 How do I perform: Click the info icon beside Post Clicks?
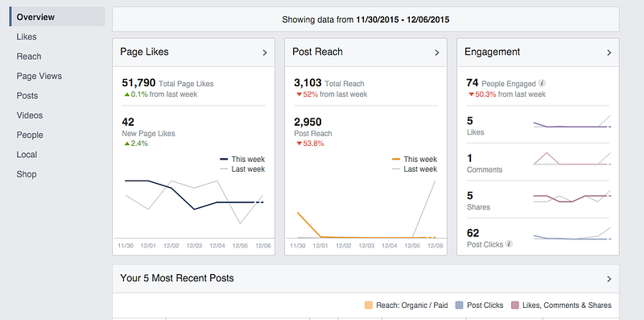point(509,244)
